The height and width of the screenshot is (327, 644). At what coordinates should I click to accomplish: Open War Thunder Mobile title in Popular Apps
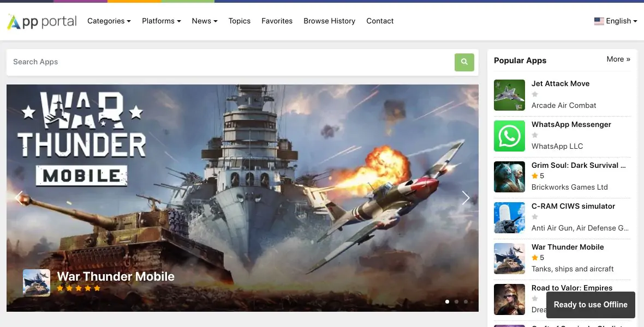pos(568,247)
